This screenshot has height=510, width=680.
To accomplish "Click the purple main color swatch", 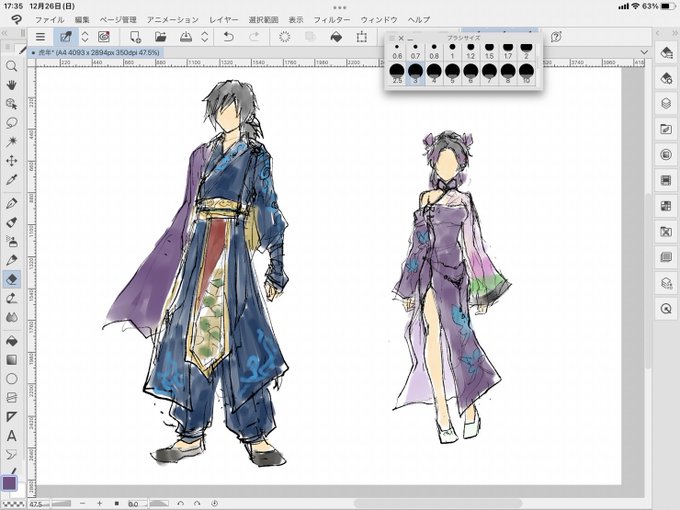I will click(9, 482).
